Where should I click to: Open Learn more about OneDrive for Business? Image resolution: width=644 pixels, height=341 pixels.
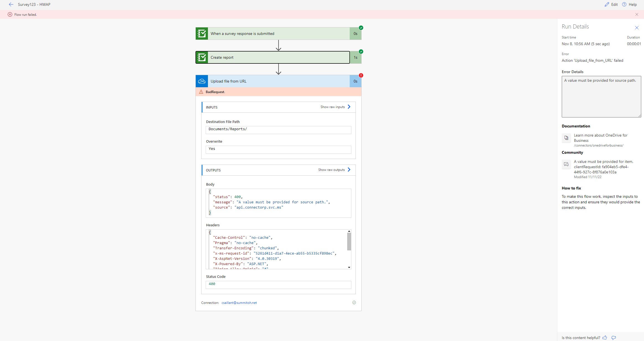pyautogui.click(x=601, y=138)
